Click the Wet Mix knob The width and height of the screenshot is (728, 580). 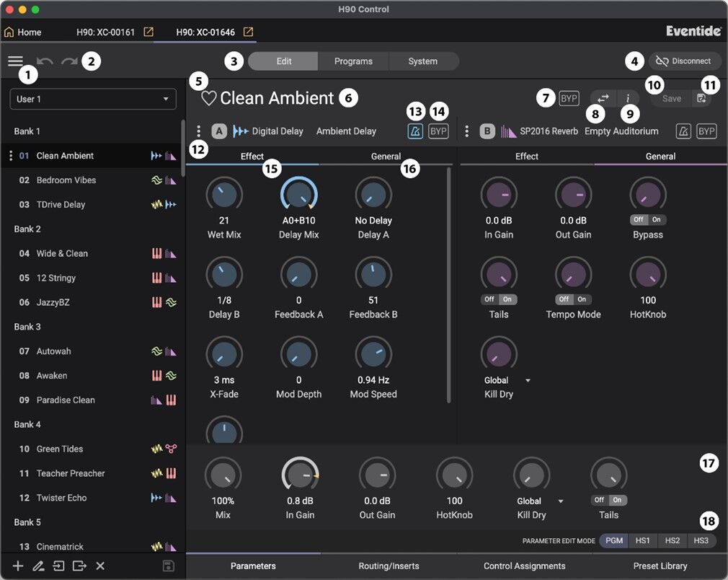pyautogui.click(x=224, y=194)
